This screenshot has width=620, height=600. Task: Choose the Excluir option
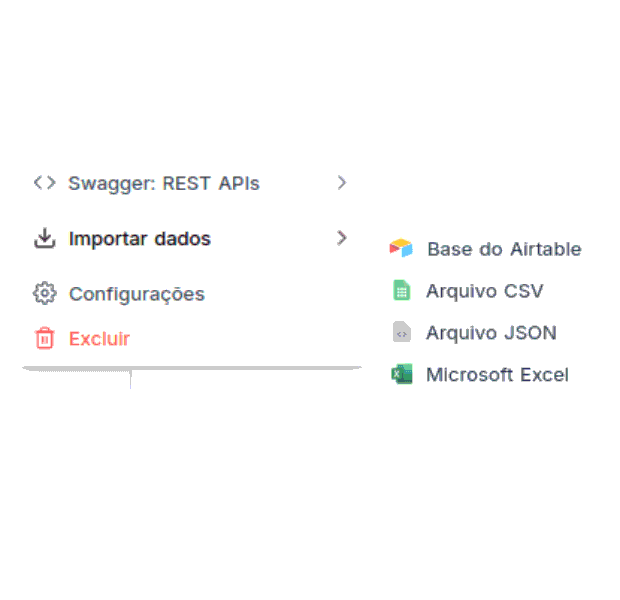point(99,339)
